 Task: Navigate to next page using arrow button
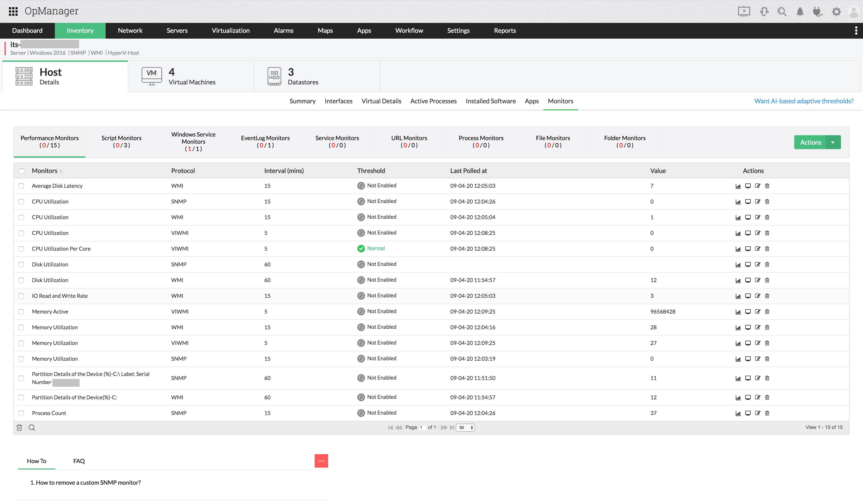click(443, 427)
